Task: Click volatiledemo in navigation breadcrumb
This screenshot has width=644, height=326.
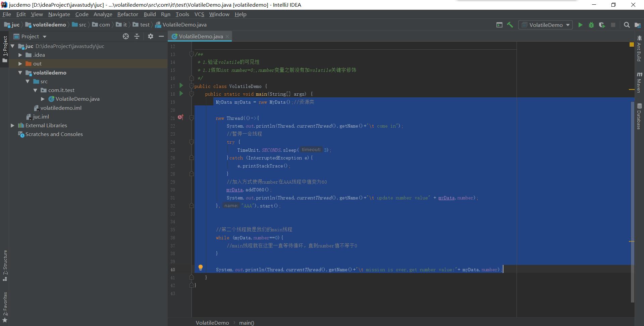Action: [x=46, y=25]
